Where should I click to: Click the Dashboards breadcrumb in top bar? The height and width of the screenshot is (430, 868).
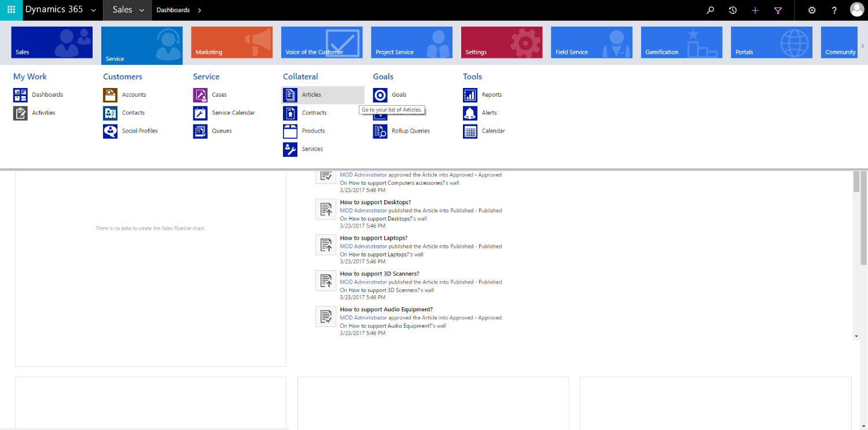pyautogui.click(x=173, y=10)
